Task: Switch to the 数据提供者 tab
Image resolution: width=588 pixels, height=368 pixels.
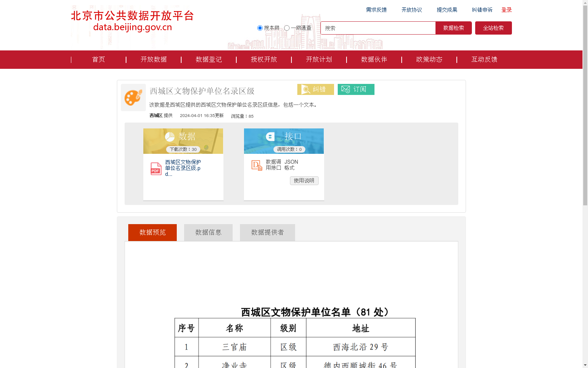Action: pos(268,233)
